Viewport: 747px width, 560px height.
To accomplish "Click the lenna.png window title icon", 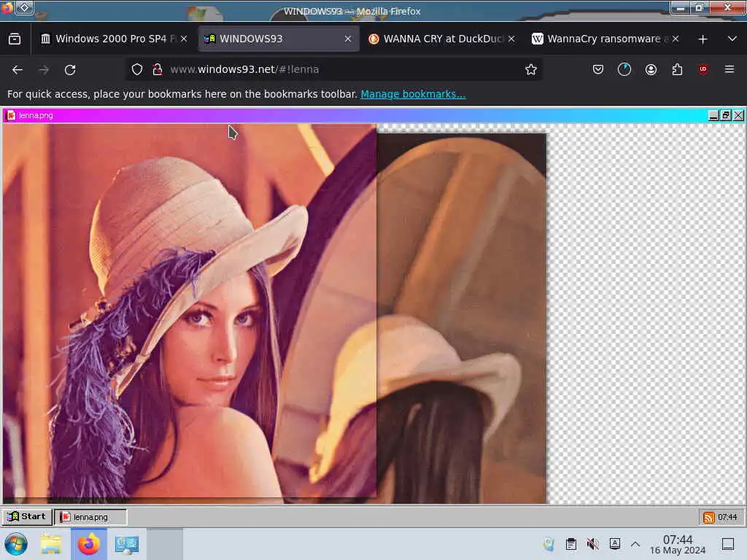I will tap(10, 115).
